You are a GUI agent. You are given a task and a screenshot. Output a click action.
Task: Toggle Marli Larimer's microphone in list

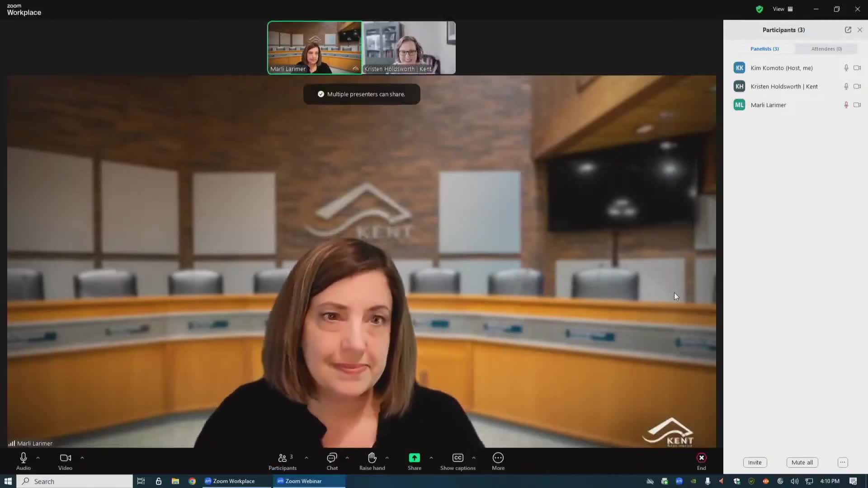[x=846, y=105]
